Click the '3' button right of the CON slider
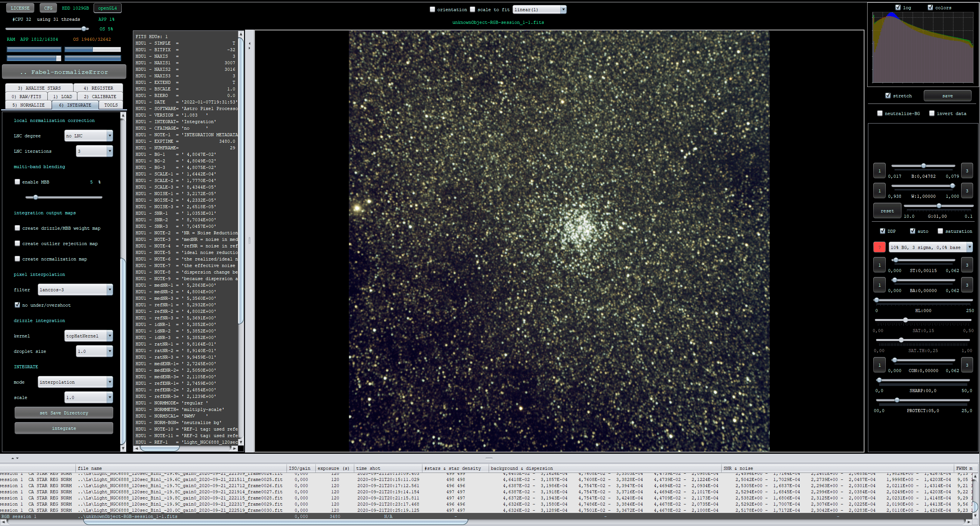 [967, 365]
